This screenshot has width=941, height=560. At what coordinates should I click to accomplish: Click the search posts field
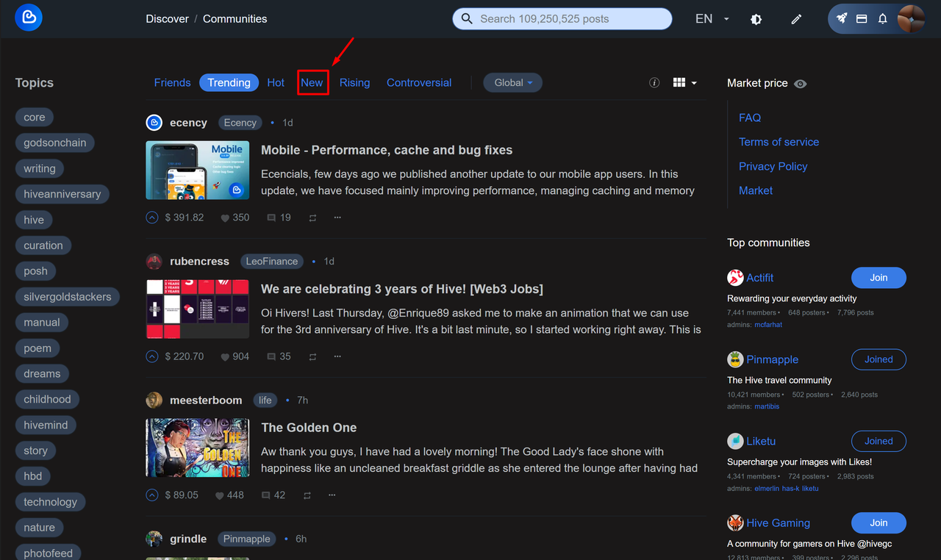coord(562,18)
